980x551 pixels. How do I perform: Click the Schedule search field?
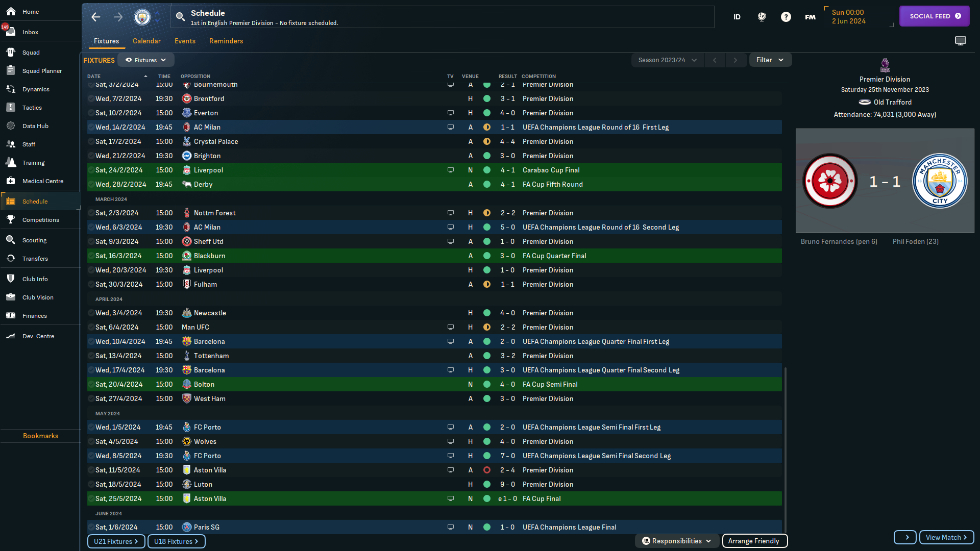pyautogui.click(x=443, y=17)
